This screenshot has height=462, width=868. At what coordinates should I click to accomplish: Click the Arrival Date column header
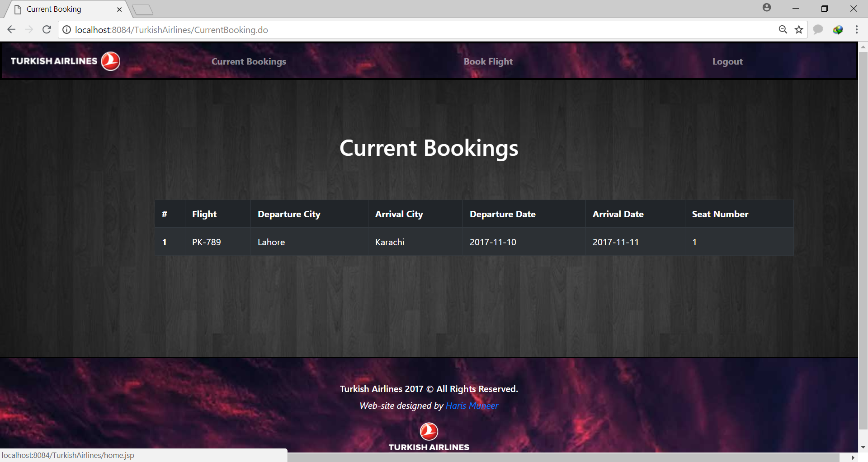pyautogui.click(x=635, y=214)
